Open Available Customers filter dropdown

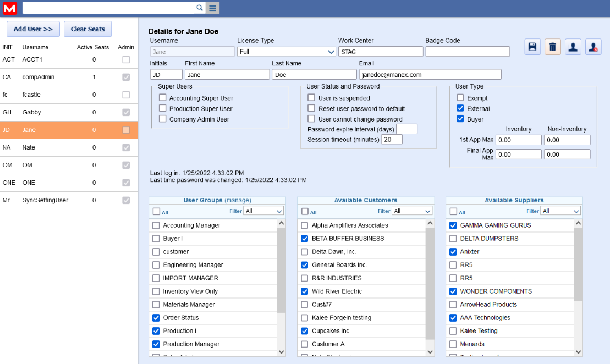point(412,211)
